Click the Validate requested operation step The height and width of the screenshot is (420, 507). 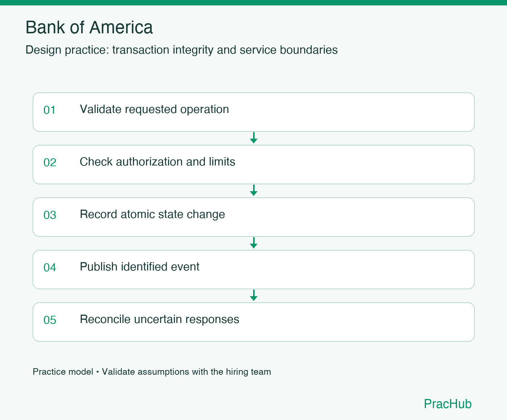coord(253,112)
